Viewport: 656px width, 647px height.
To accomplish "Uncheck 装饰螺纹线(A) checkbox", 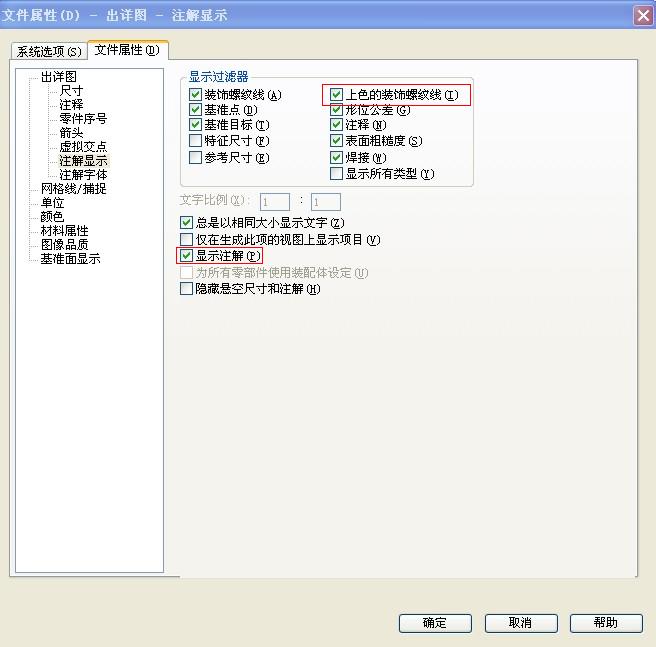I will tap(195, 95).
